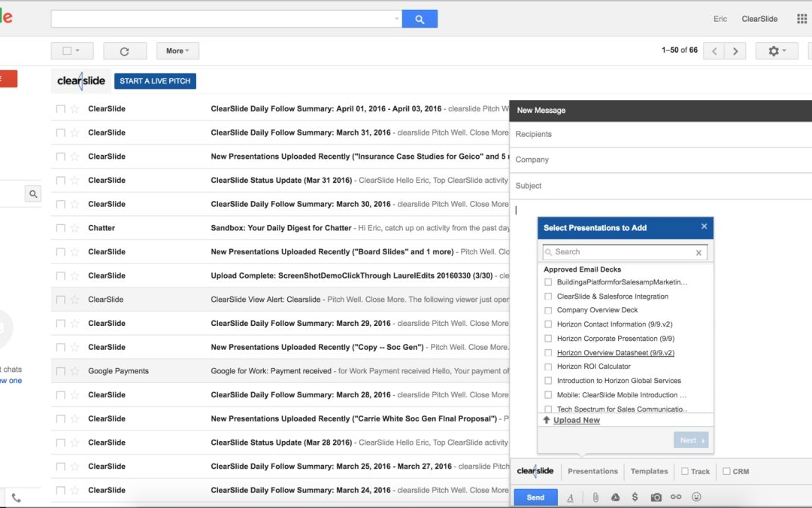Open the "Carrie White Soc Gen Final Proposal" email

coord(280,419)
